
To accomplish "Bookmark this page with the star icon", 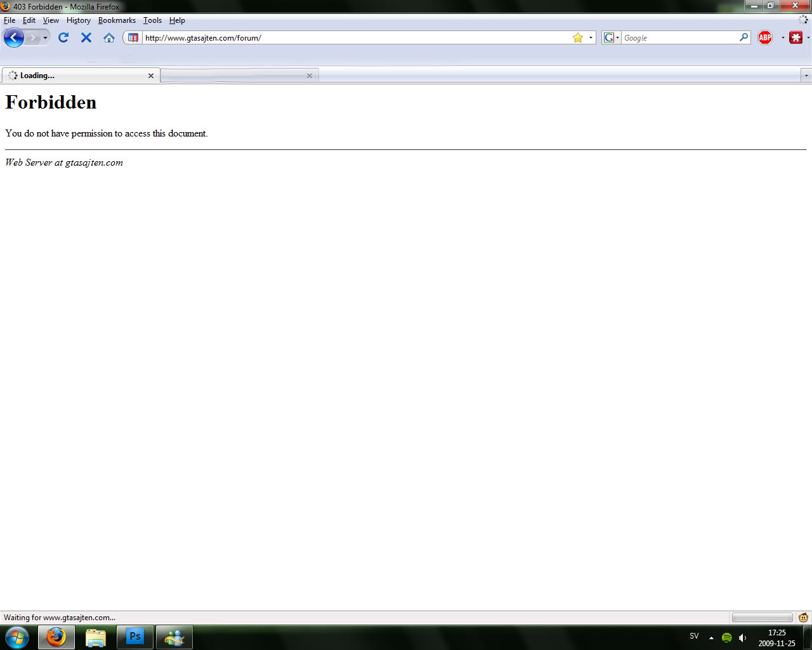I will click(x=578, y=38).
